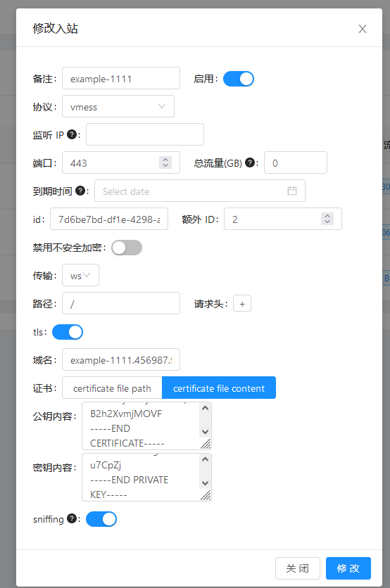Select the certificate file path tab
The width and height of the screenshot is (390, 588).
(x=112, y=388)
